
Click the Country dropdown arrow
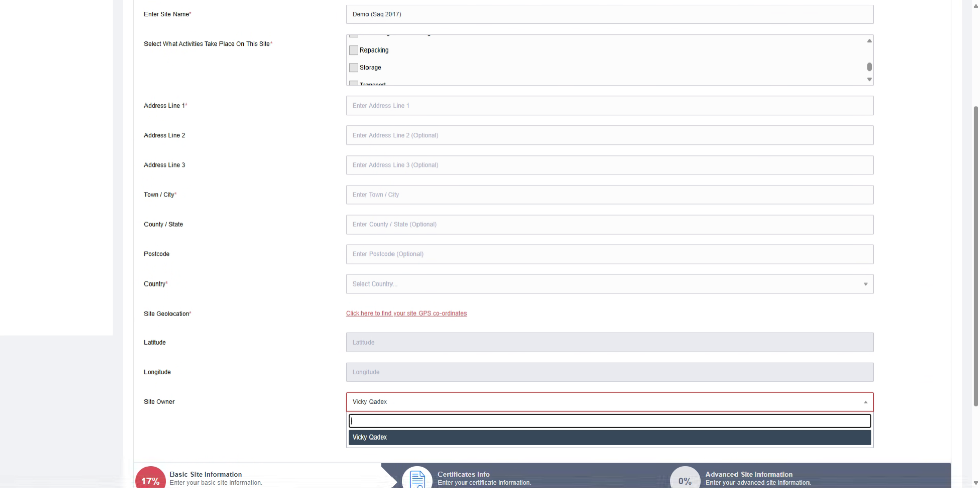coord(865,284)
